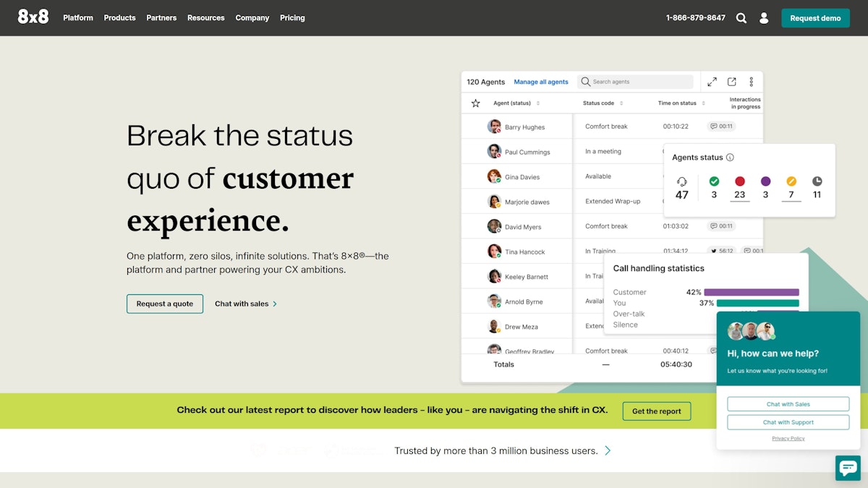This screenshot has width=868, height=488.
Task: Click the open-in-new-window icon in agents panel
Action: 732,82
